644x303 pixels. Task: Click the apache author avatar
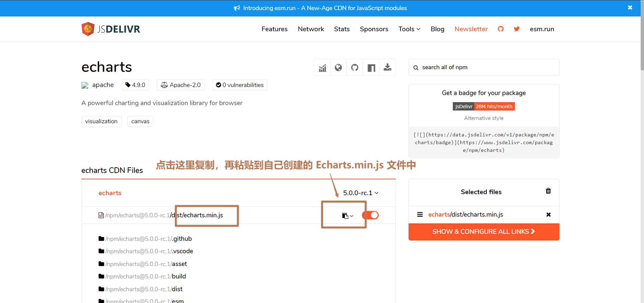point(85,85)
